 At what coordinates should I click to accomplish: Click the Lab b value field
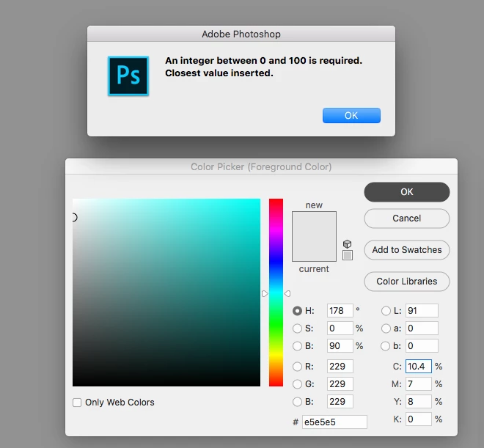(422, 346)
